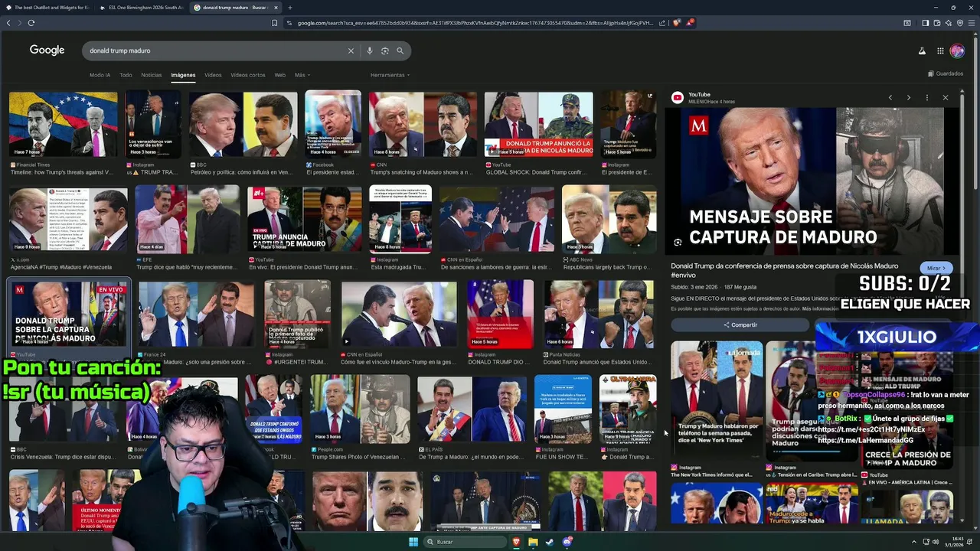Go back in browser history
This screenshot has height=551, width=980.
pos(8,23)
